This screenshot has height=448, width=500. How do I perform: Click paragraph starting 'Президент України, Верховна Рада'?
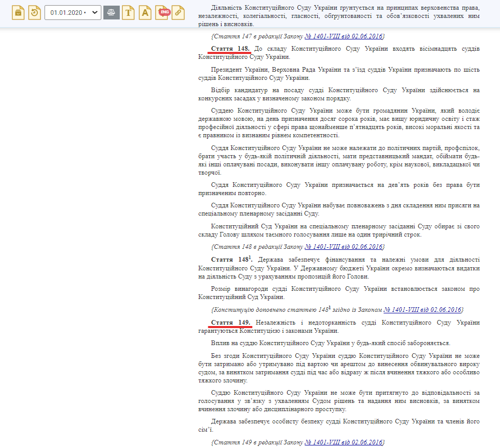(x=339, y=74)
